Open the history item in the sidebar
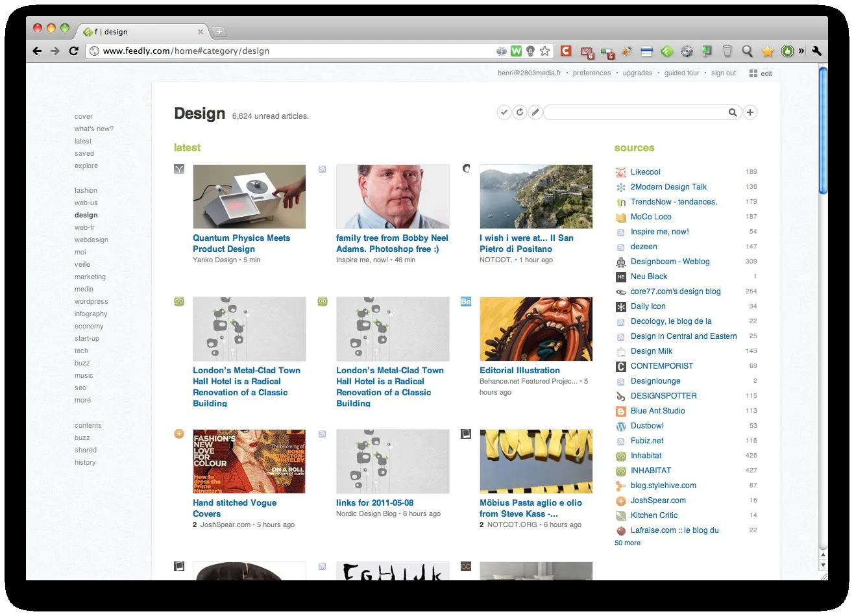Image resolution: width=854 pixels, height=616 pixels. tap(85, 462)
